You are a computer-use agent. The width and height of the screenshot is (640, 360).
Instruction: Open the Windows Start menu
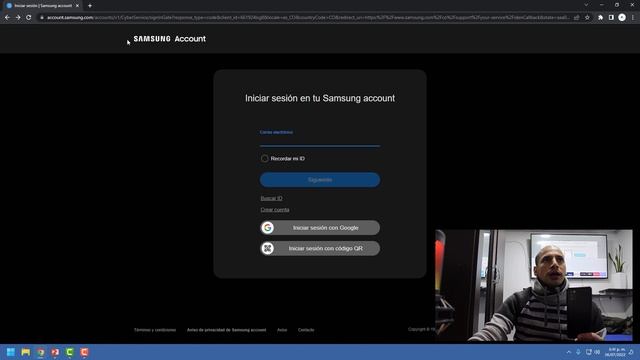tap(11, 352)
